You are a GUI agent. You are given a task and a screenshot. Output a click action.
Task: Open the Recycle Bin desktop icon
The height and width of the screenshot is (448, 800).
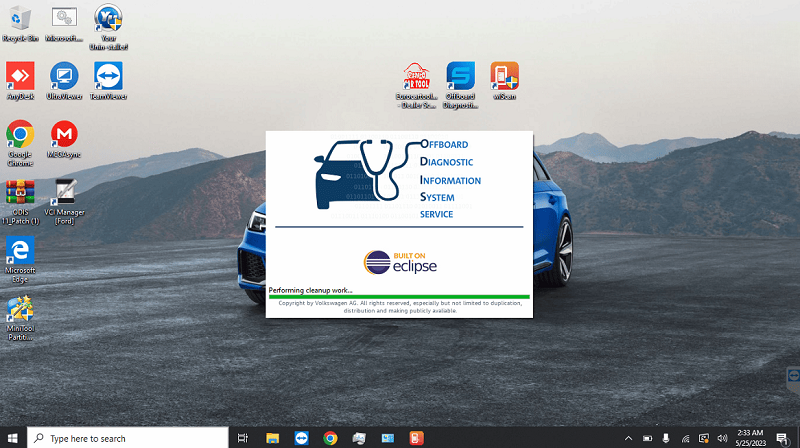coord(20,23)
